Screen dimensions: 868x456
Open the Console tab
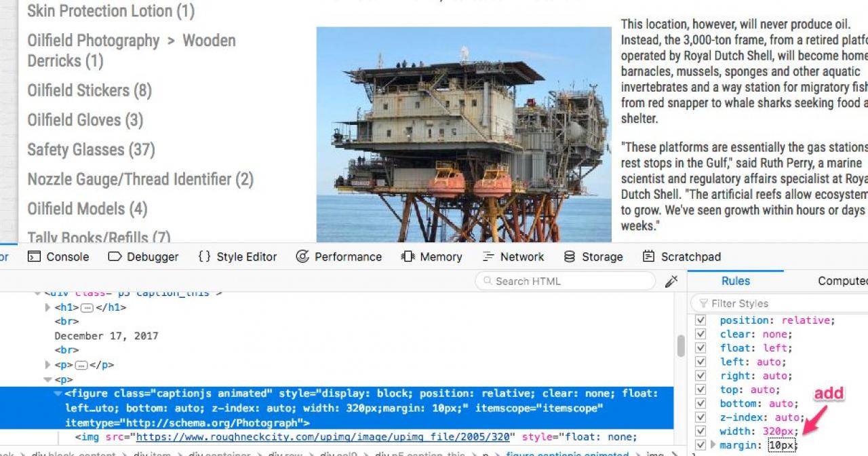[58, 256]
